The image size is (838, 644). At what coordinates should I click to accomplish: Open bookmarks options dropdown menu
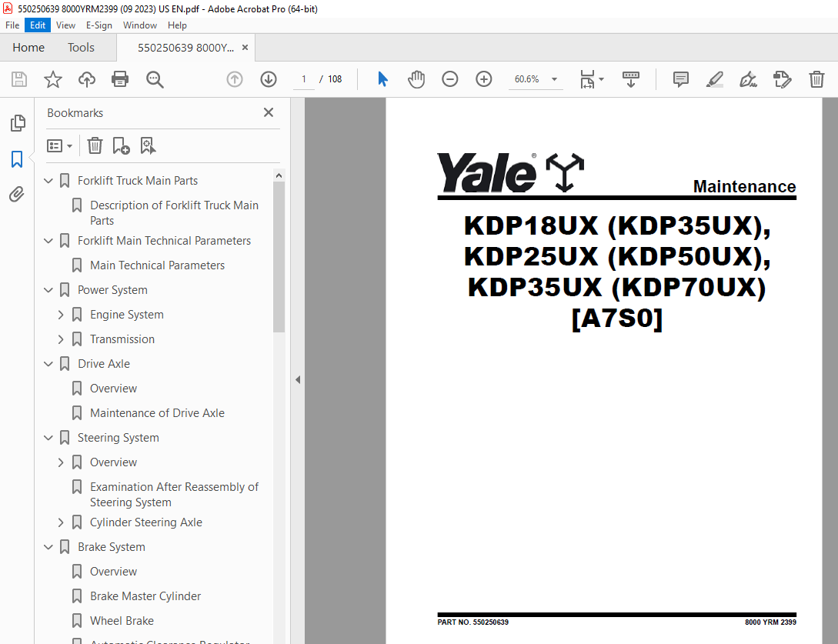pos(59,145)
